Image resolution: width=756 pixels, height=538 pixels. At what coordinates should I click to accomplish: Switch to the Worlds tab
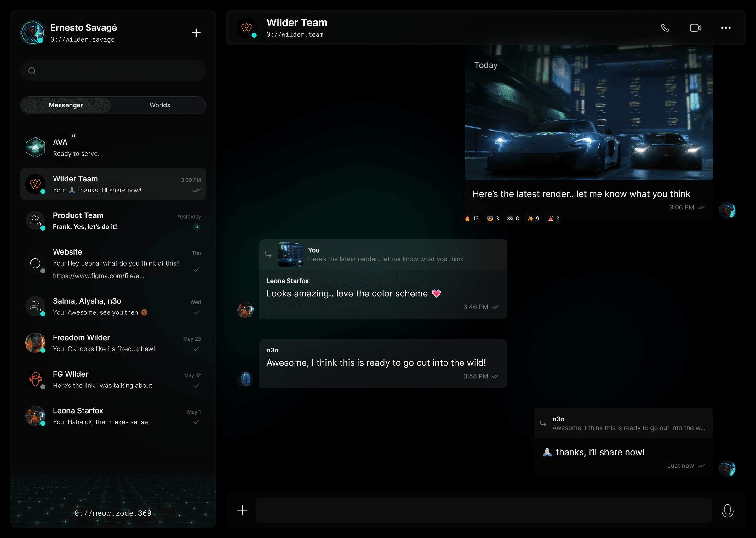[160, 105]
